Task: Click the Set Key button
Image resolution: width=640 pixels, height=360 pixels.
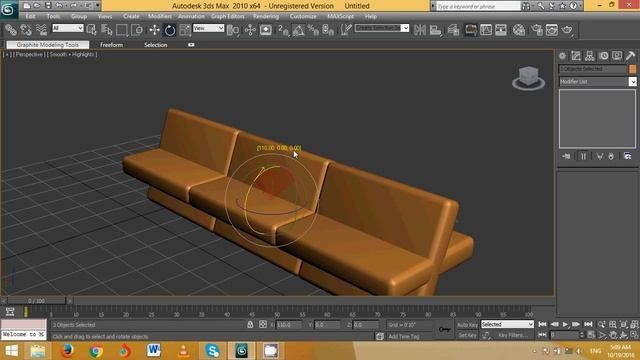Action: pos(467,335)
